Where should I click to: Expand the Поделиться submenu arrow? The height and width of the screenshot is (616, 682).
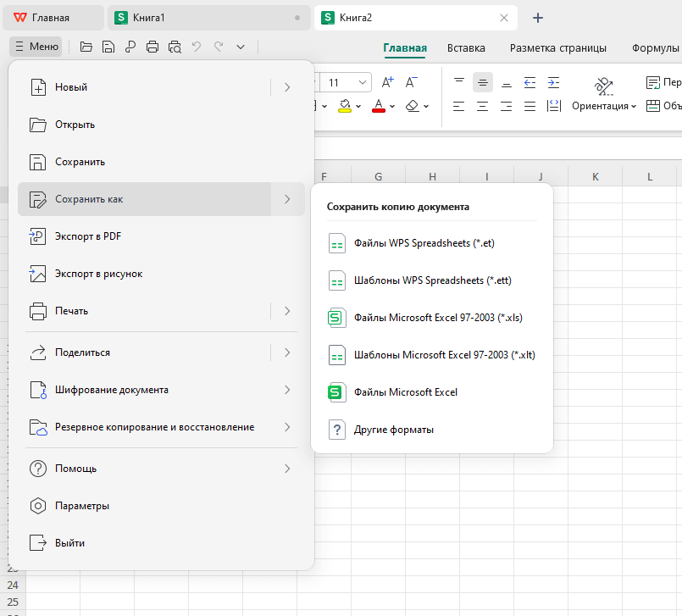(x=287, y=352)
